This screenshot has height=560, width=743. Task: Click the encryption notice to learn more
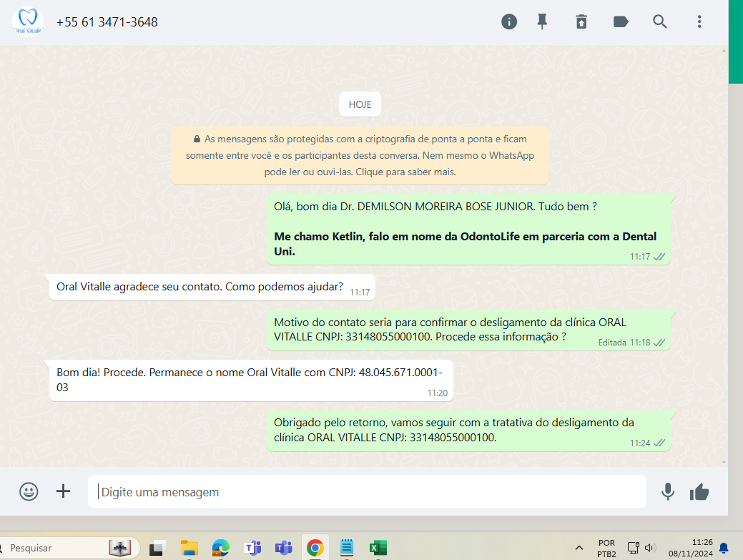360,155
